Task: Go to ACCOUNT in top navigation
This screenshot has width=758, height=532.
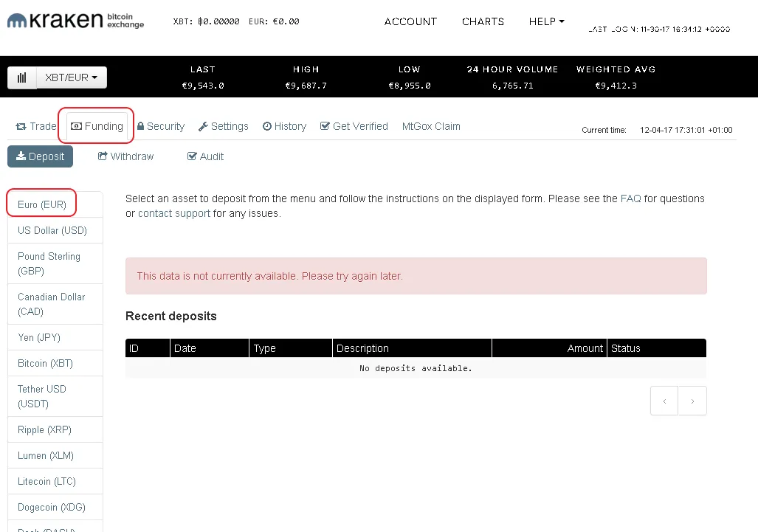Action: [410, 21]
